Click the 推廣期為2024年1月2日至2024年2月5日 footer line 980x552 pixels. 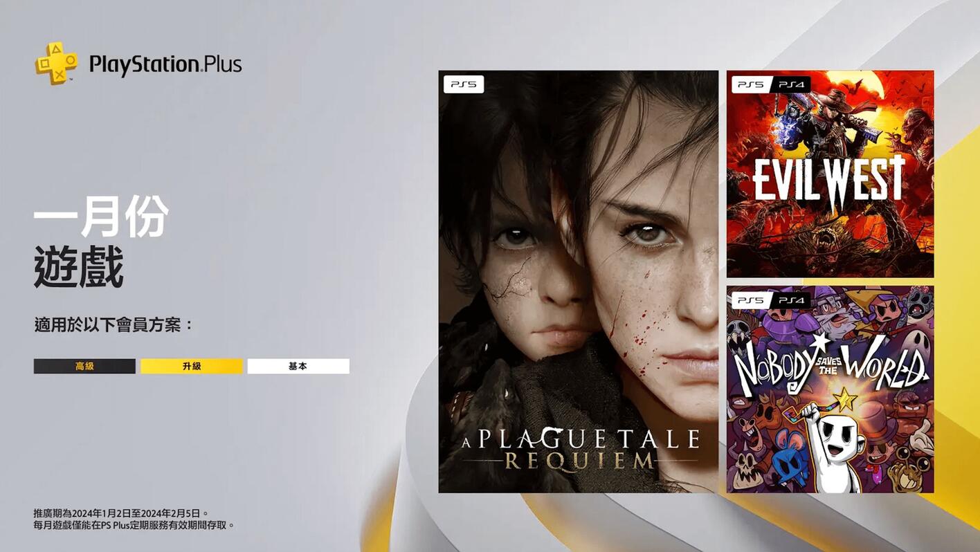coord(122,513)
